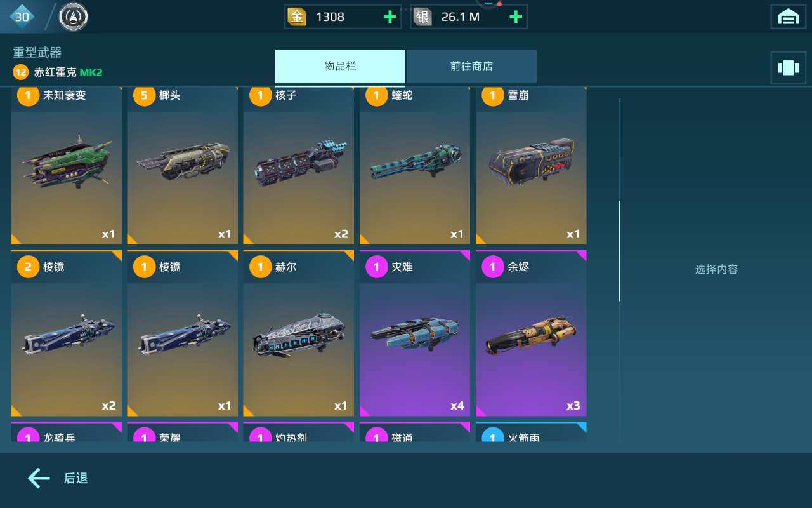Select the level 2 棱镜 weapon

coord(66,333)
